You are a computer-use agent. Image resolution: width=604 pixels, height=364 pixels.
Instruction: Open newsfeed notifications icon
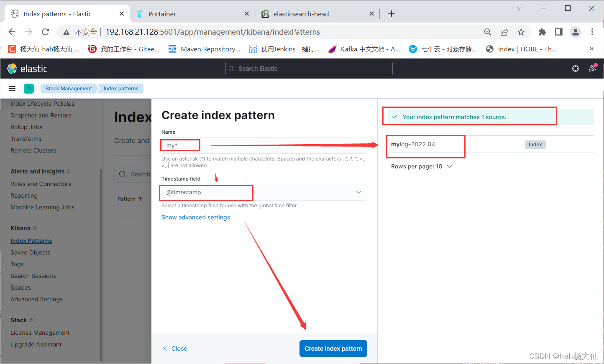click(592, 69)
